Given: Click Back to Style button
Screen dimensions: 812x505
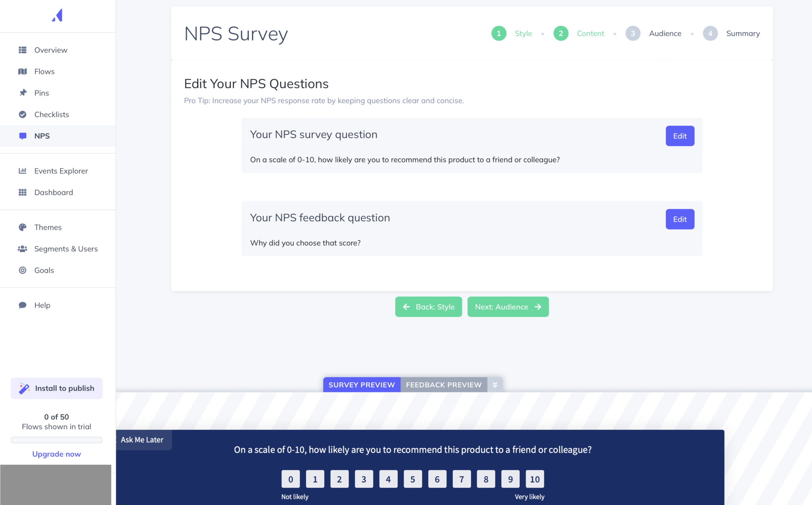Looking at the screenshot, I should 429,307.
